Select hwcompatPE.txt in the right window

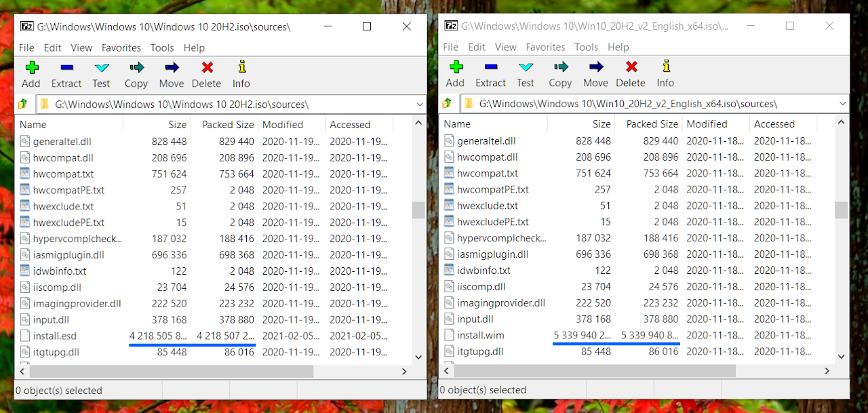click(x=493, y=189)
